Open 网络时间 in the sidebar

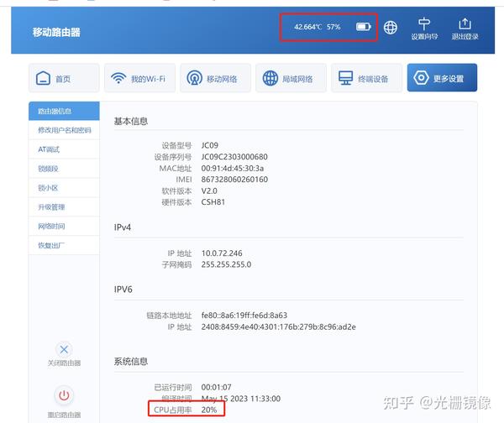pos(64,226)
